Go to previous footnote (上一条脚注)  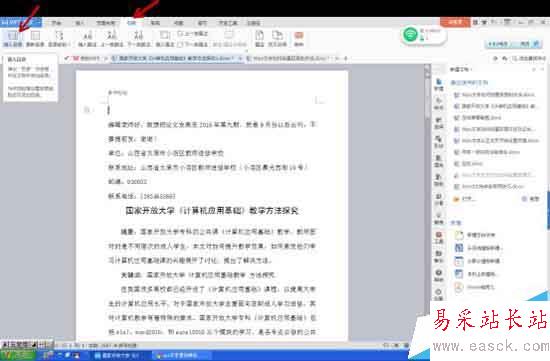112,39
